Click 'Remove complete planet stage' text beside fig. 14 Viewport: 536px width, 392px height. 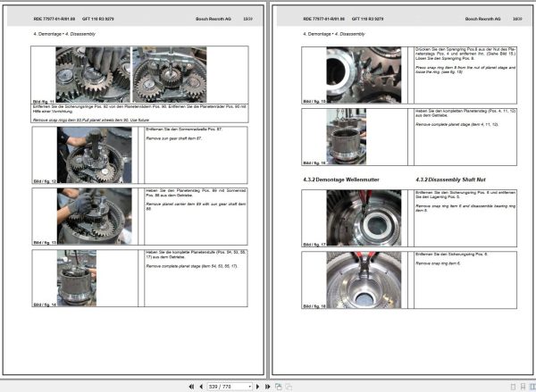pyautogui.click(x=191, y=266)
